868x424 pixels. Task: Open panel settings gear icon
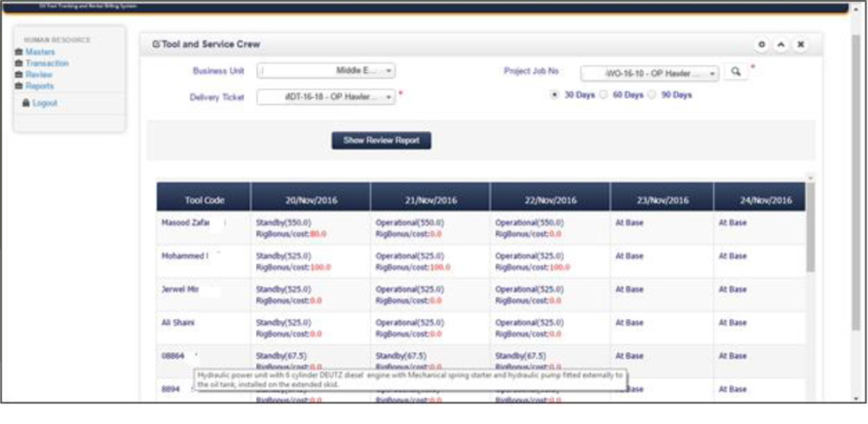click(762, 44)
